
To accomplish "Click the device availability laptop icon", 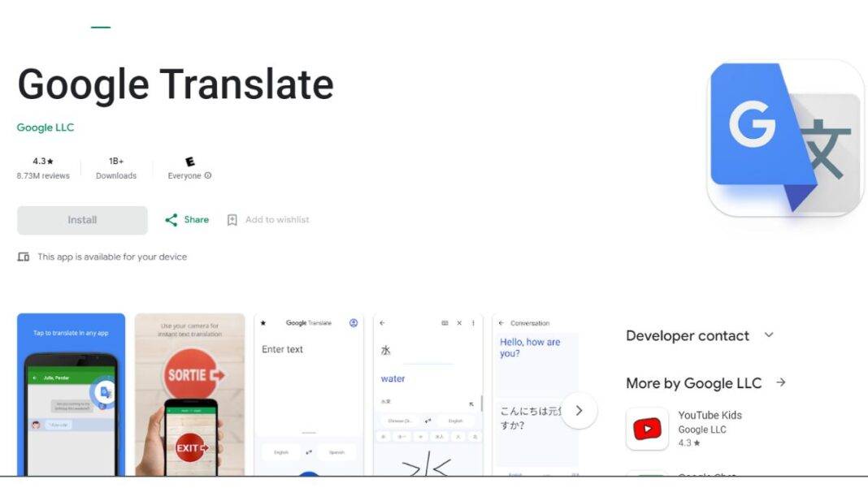I will [22, 257].
